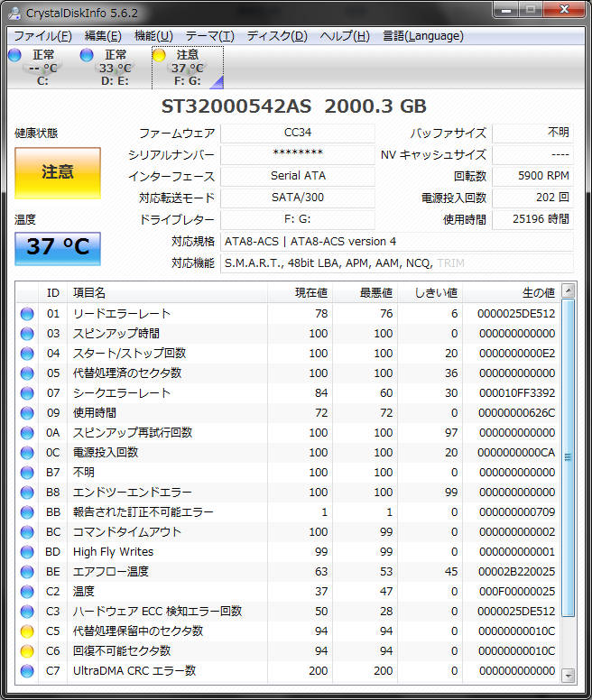The width and height of the screenshot is (592, 700).
Task: Click the drive letter field F: G:
Action: coord(298,219)
